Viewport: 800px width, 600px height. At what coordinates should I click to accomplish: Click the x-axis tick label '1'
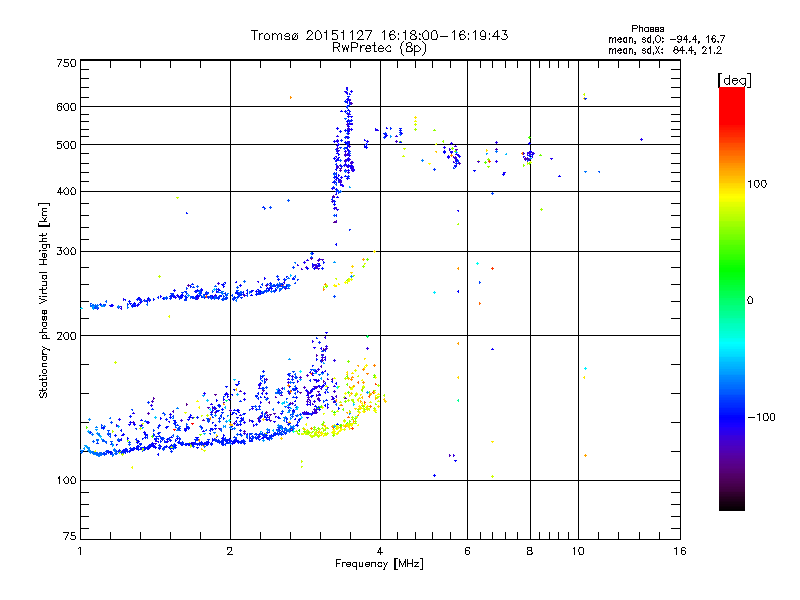coord(80,551)
